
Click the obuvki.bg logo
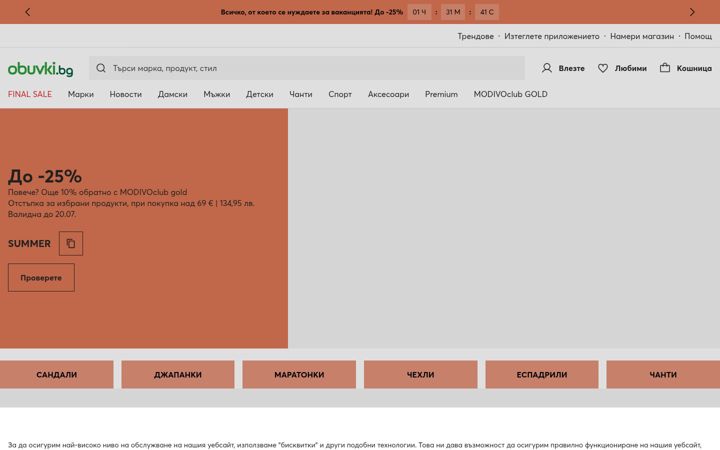pos(40,69)
